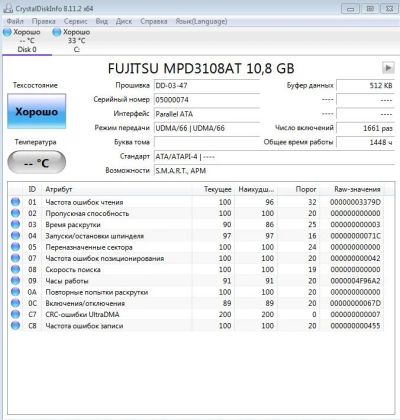Select the Скорость поиска row
The width and height of the screenshot is (400, 420).
196,269
